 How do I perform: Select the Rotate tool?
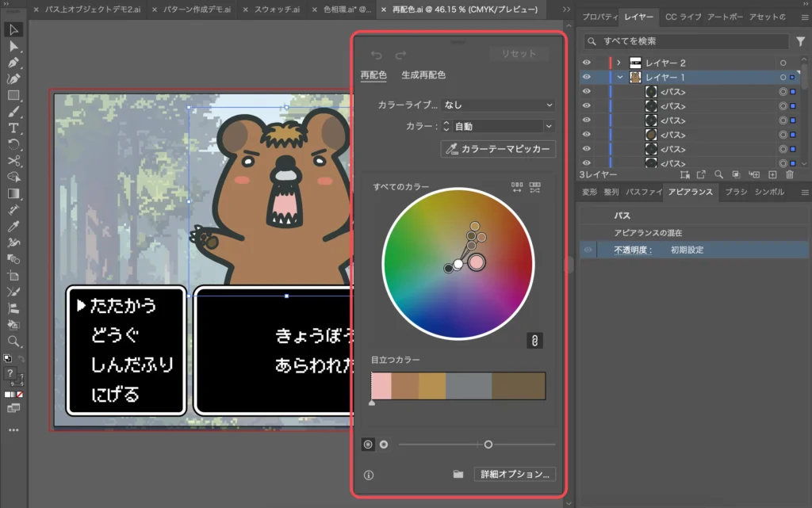pos(13,144)
